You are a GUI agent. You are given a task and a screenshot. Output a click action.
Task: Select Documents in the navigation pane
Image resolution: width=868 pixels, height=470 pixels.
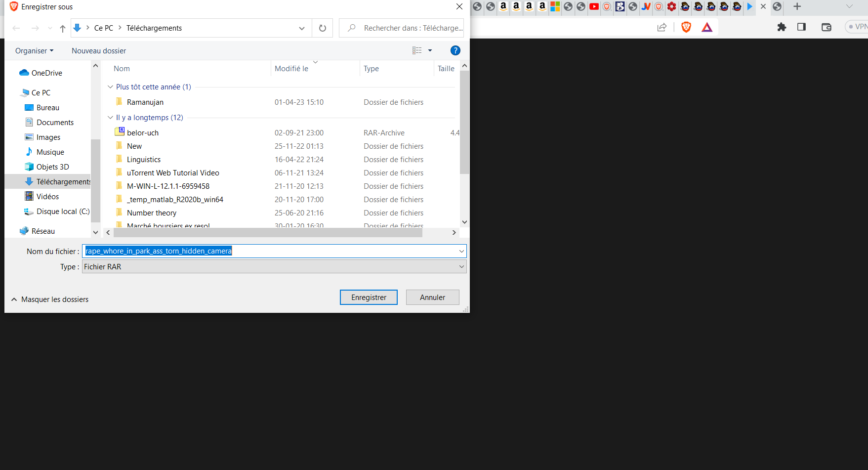click(x=55, y=123)
